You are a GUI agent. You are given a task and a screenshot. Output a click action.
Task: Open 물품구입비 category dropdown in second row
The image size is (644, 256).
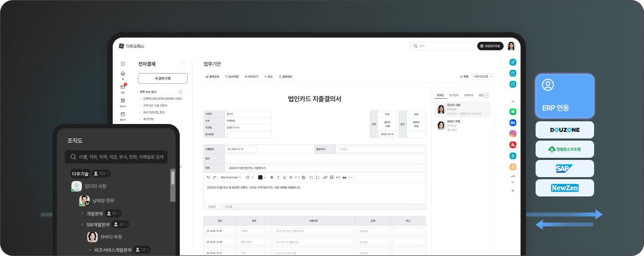pyautogui.click(x=254, y=242)
